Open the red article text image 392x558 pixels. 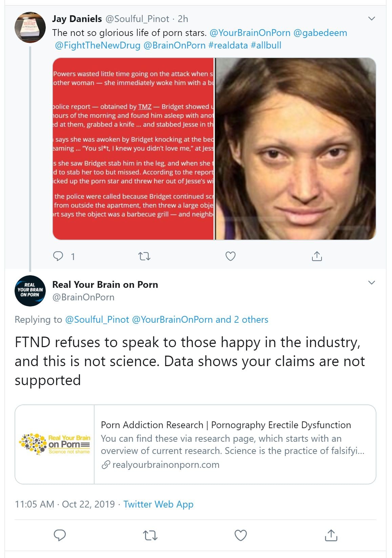point(133,148)
